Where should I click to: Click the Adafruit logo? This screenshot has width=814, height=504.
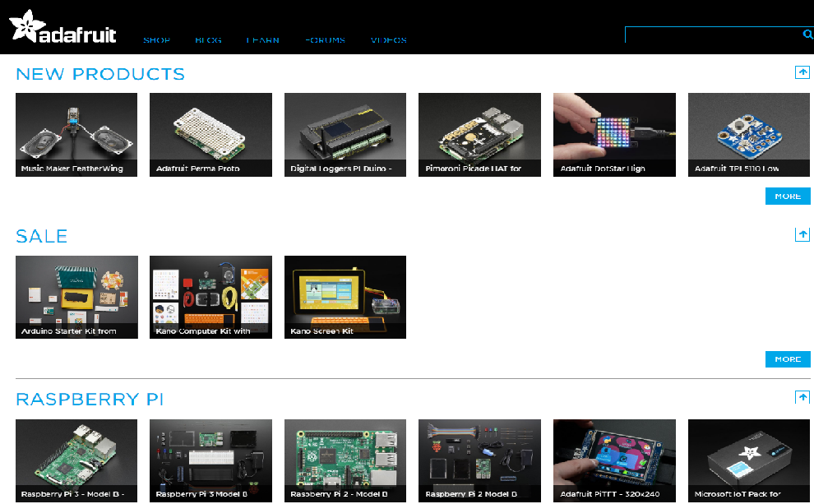62,26
